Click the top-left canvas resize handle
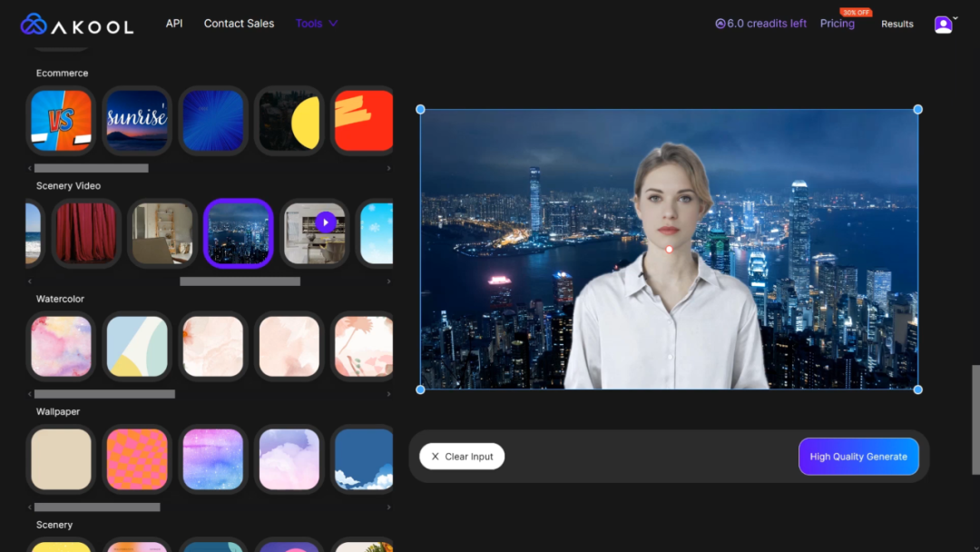The height and width of the screenshot is (552, 980). pos(421,109)
